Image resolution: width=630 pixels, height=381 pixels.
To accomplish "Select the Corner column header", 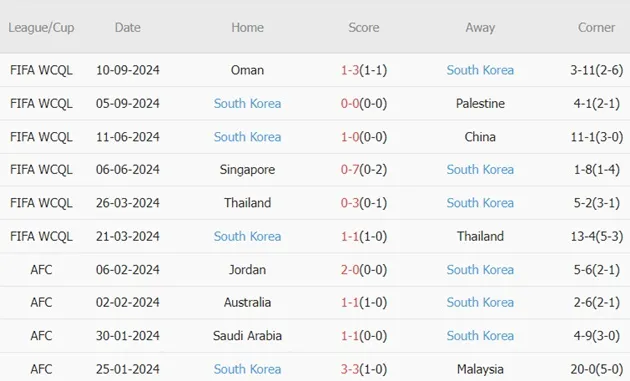I will (x=596, y=27).
